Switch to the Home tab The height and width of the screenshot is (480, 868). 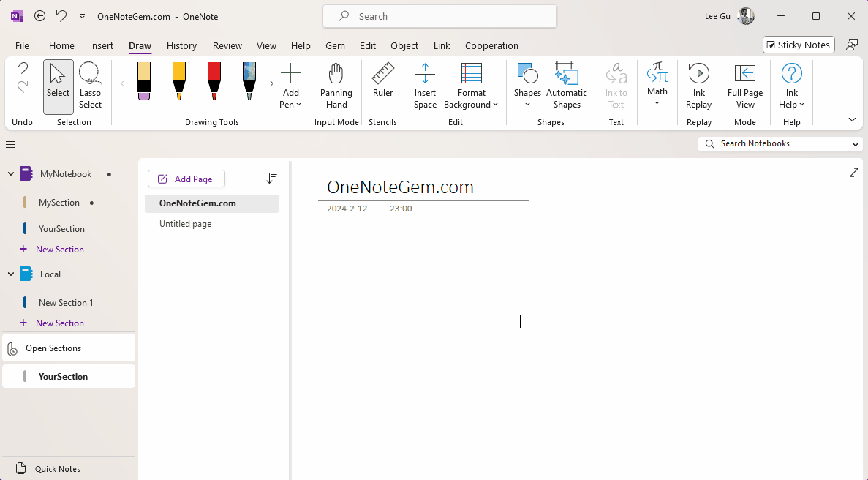point(61,45)
